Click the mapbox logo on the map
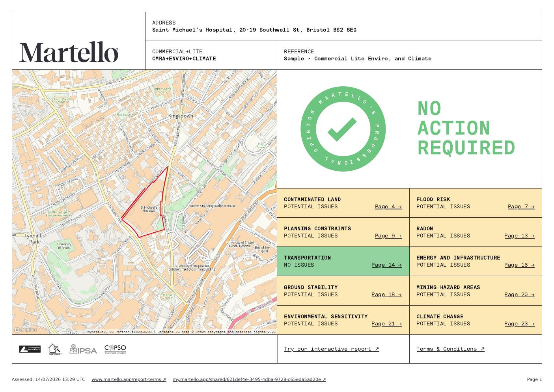Viewport: 554px width, 392px height. (26, 330)
